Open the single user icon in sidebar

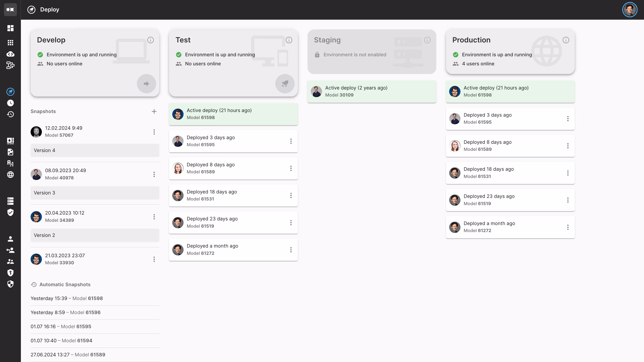coord(10,239)
